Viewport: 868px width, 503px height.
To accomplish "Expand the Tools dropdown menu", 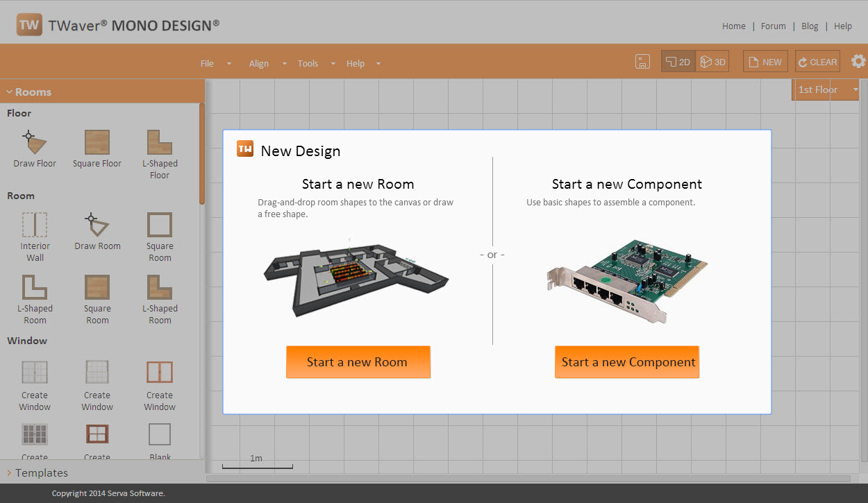I will (x=317, y=63).
